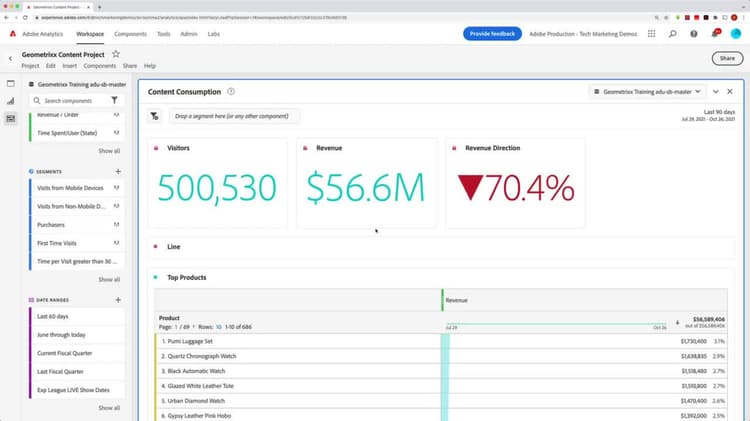Open the Labs top navigation item
Screen dimensions: 750x421
click(x=214, y=34)
